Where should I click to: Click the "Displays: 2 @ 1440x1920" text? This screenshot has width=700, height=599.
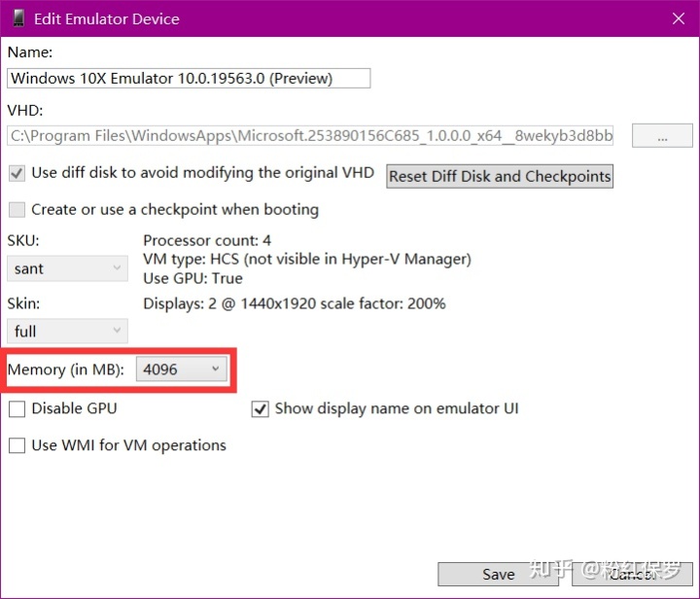[x=295, y=304]
